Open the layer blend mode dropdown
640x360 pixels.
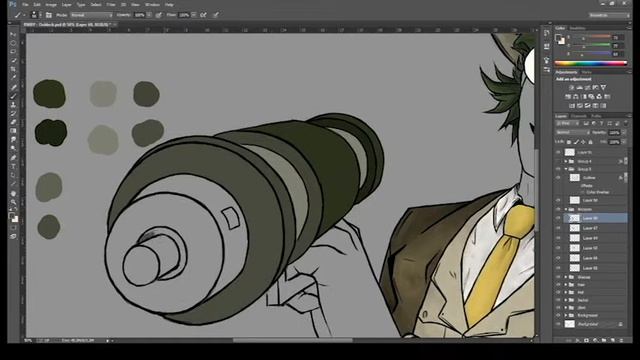[573, 133]
